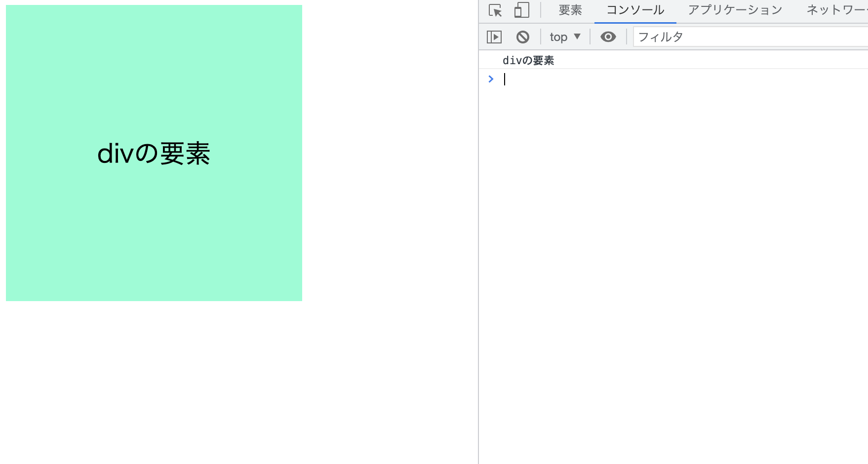
Task: Click the green div box text divの要素
Action: coord(154,154)
